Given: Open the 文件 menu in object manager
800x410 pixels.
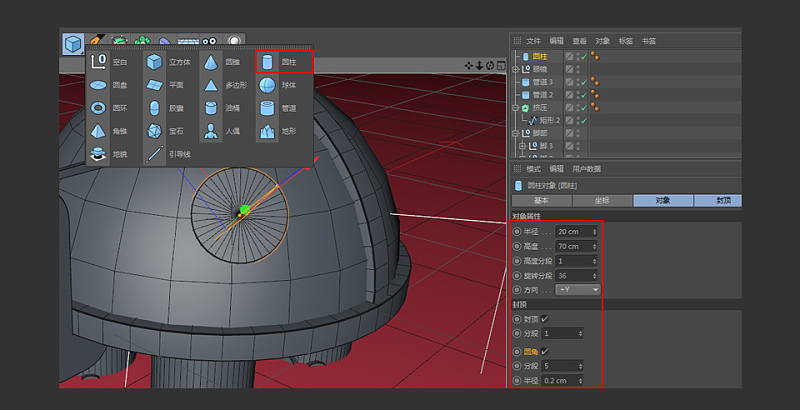Looking at the screenshot, I should click(533, 41).
